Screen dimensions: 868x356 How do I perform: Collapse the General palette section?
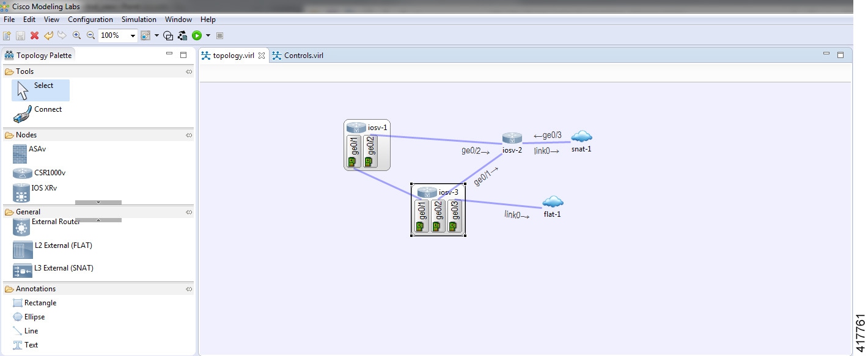pos(98,212)
